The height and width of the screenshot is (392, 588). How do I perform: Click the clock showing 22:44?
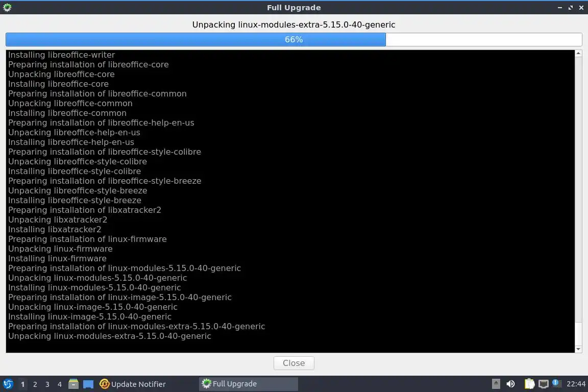(576, 384)
